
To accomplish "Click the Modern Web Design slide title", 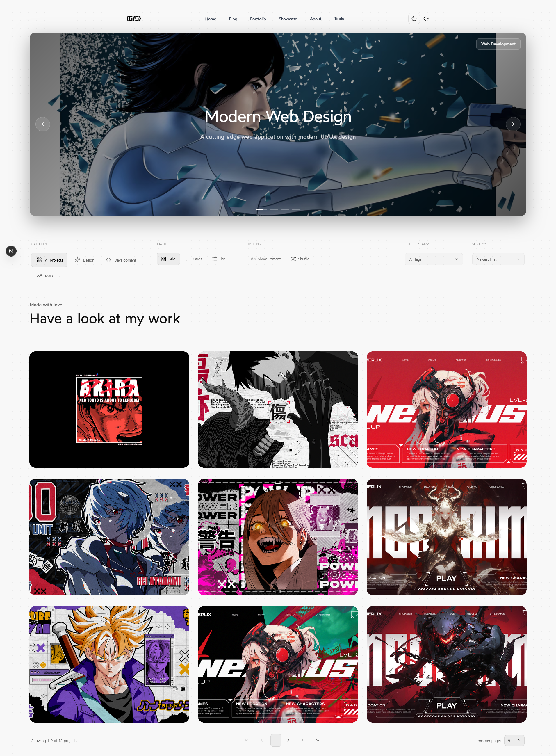I will tap(278, 116).
